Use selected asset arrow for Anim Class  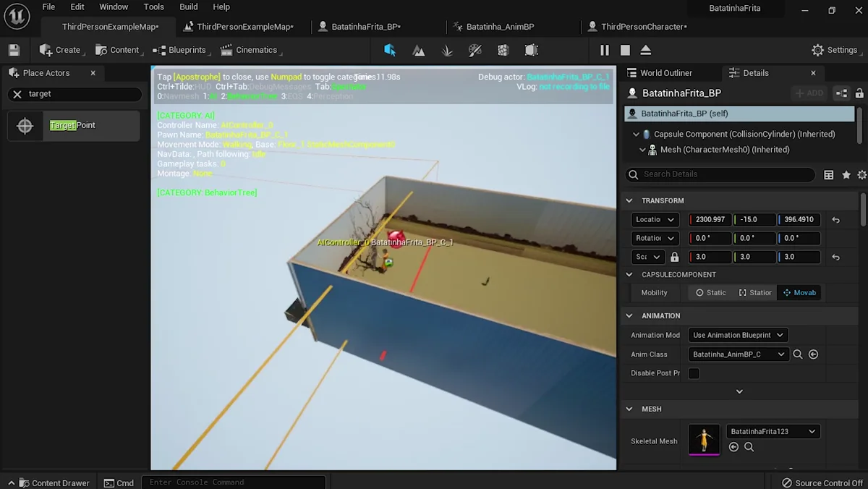(814, 354)
